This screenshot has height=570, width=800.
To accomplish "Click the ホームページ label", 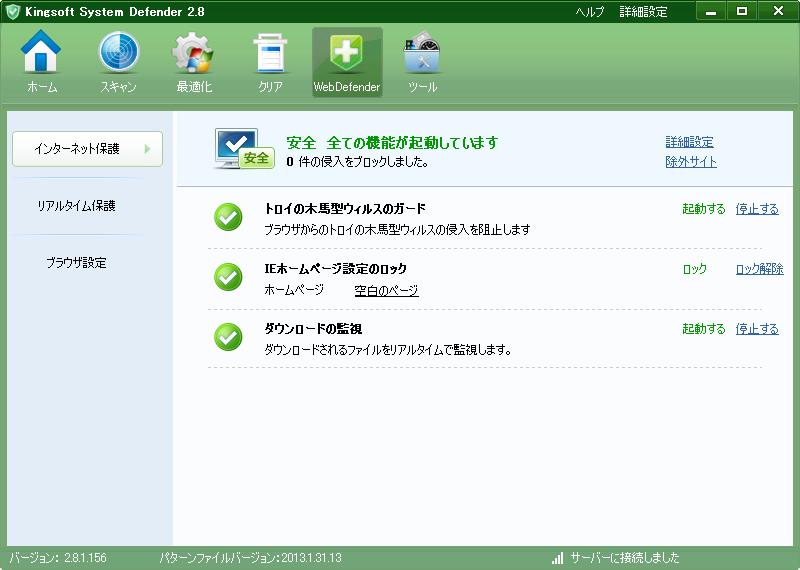I will tap(294, 290).
